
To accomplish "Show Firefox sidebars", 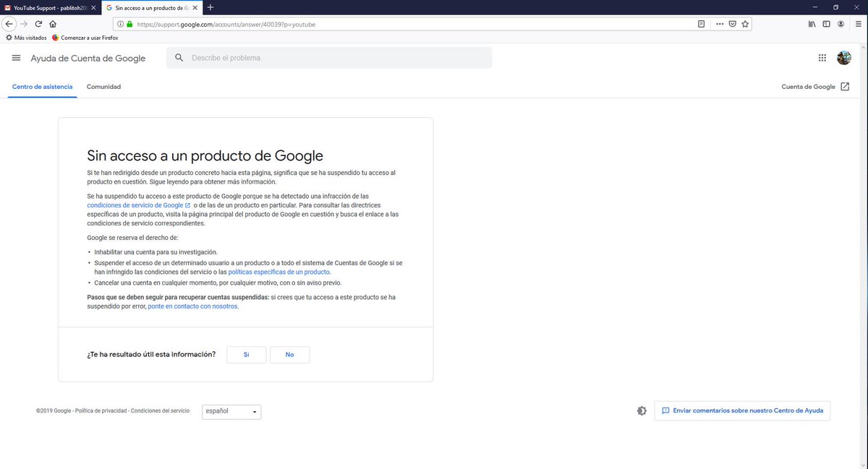I will (x=826, y=24).
